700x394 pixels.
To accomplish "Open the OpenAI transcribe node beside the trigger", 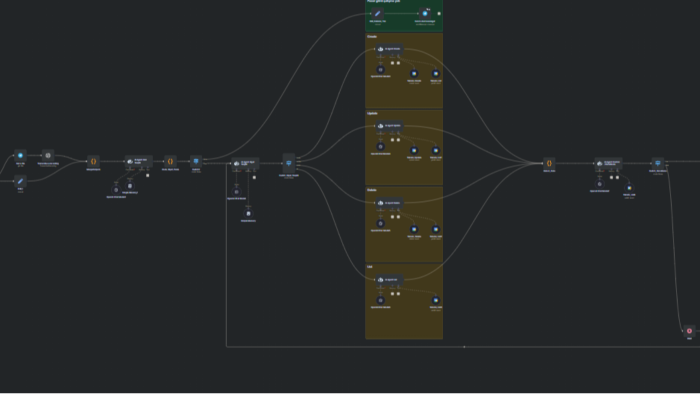I will point(48,155).
